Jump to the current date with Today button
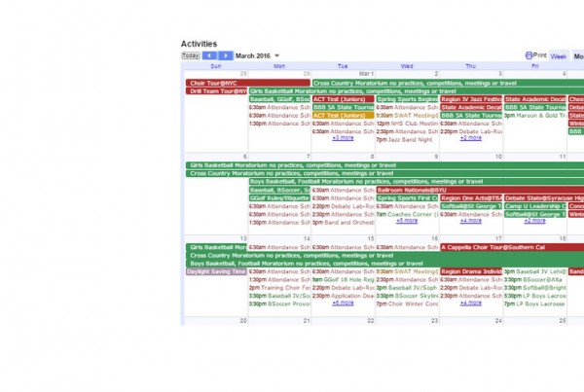Image resolution: width=584 pixels, height=392 pixels. [x=191, y=55]
